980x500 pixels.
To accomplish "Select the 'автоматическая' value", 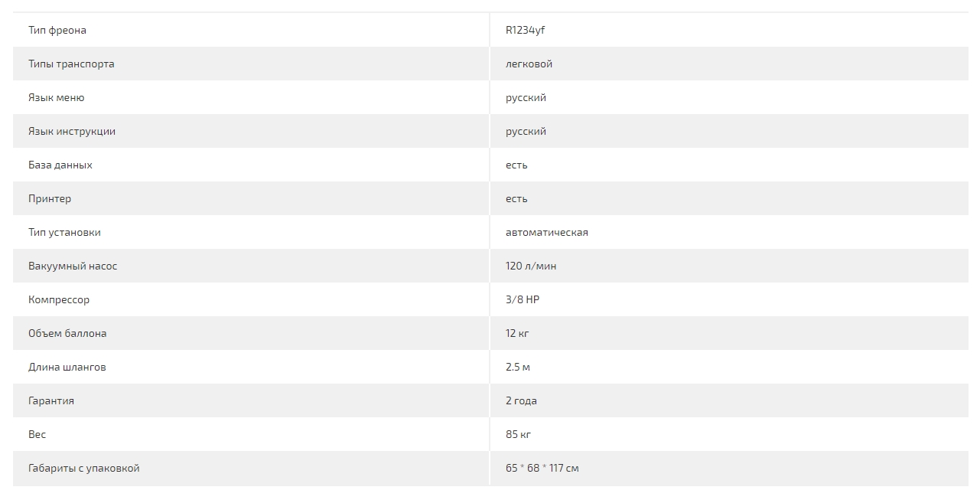I will click(x=547, y=233).
